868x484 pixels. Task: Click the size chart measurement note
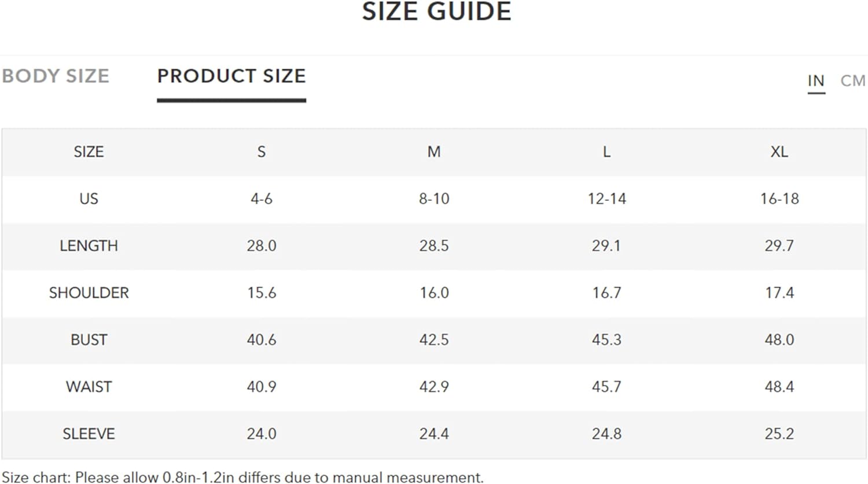click(243, 477)
